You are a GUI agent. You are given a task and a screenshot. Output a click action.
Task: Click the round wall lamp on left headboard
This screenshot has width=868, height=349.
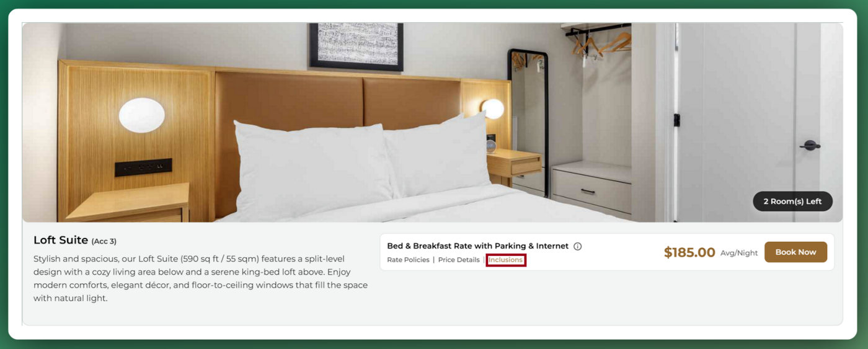point(142,115)
